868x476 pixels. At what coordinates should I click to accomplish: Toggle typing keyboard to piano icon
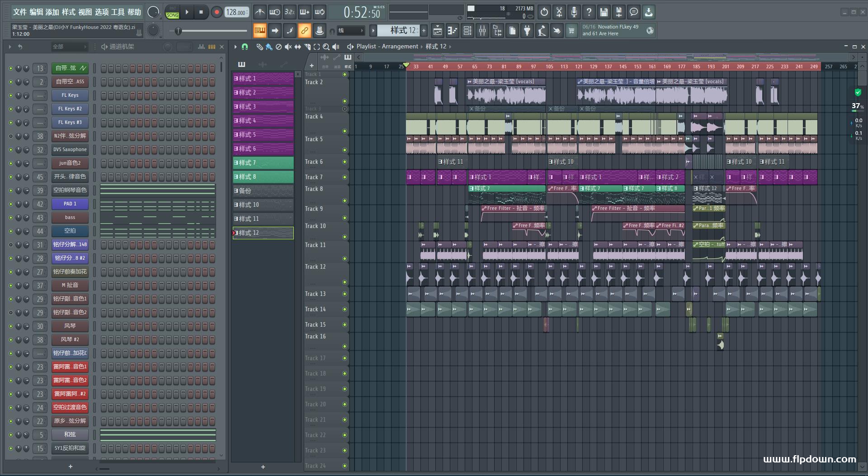259,31
